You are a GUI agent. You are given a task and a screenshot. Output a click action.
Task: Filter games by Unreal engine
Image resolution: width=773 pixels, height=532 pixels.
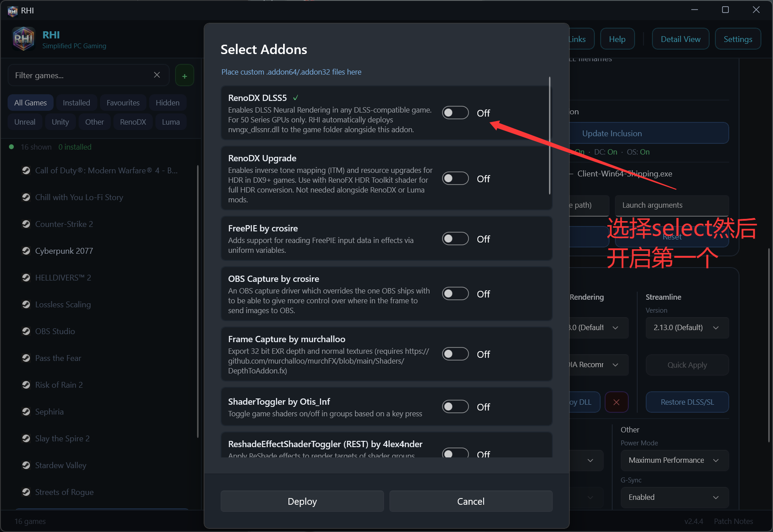[25, 122]
